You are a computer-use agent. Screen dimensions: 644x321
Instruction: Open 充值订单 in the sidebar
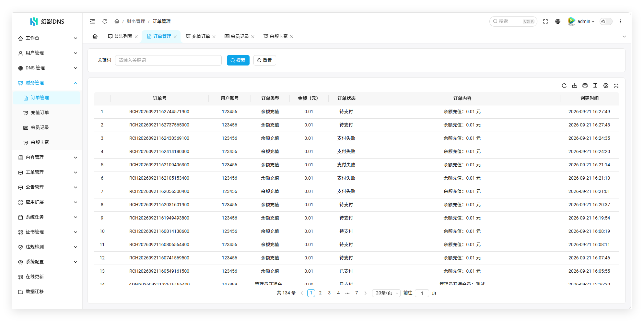[x=47, y=113]
